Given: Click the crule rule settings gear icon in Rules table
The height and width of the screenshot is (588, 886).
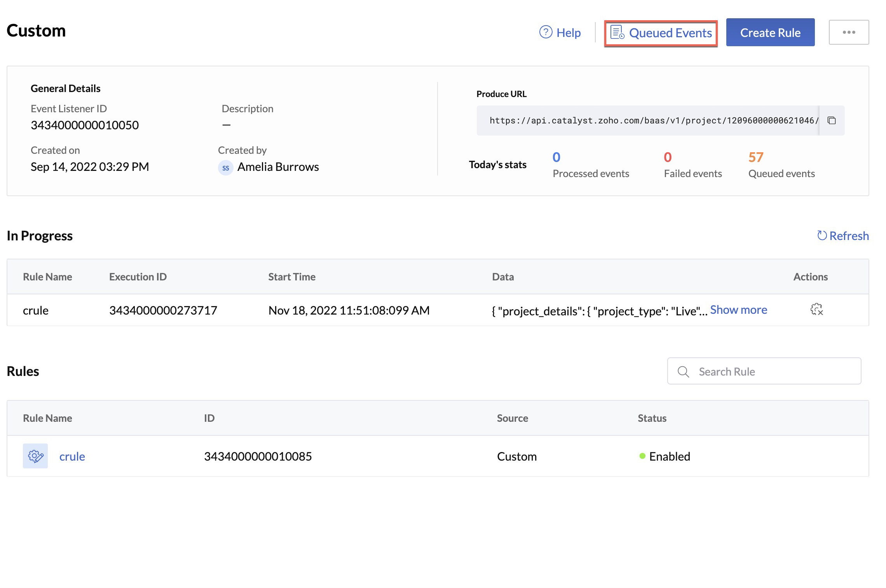Looking at the screenshot, I should tap(35, 456).
